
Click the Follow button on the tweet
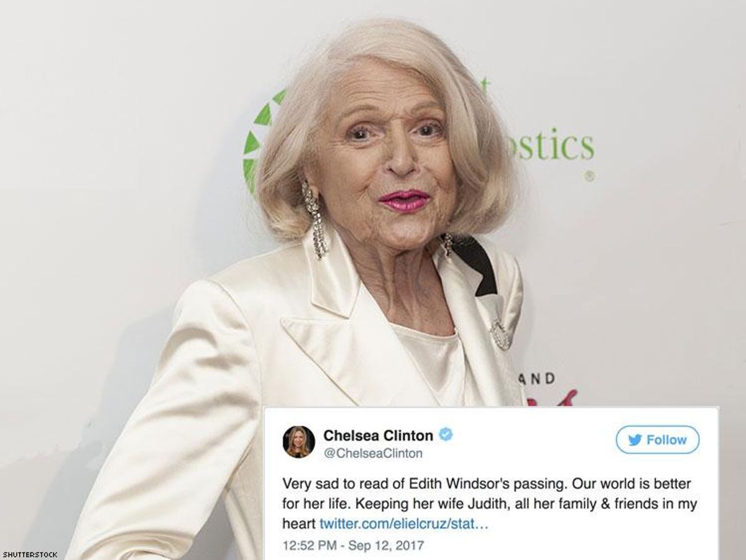[x=658, y=440]
